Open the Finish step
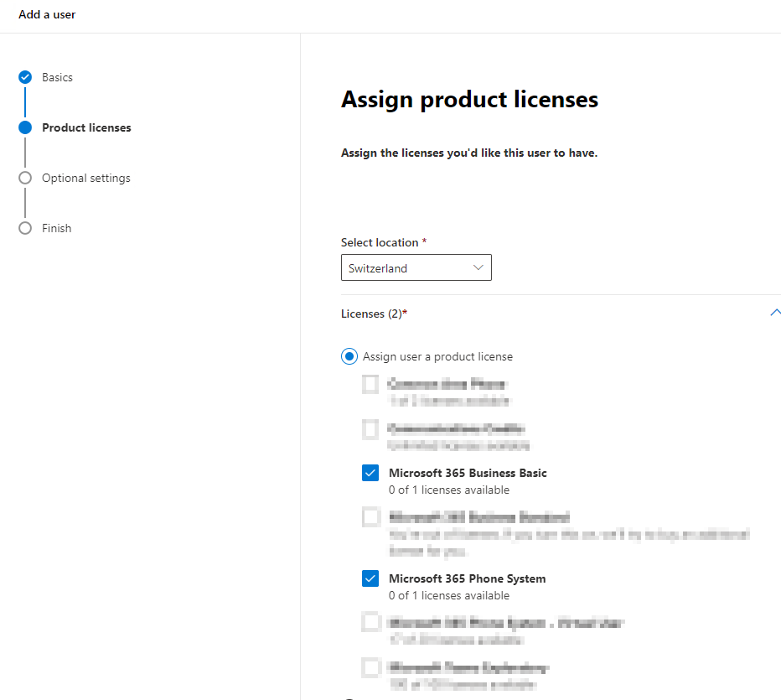This screenshot has width=781, height=700. coord(56,228)
